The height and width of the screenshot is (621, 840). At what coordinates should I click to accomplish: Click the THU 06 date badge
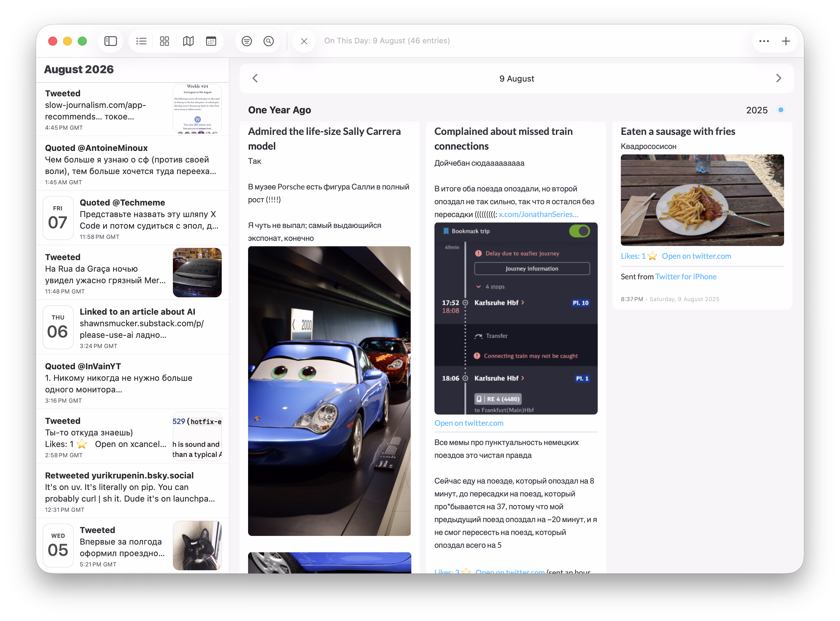point(58,327)
